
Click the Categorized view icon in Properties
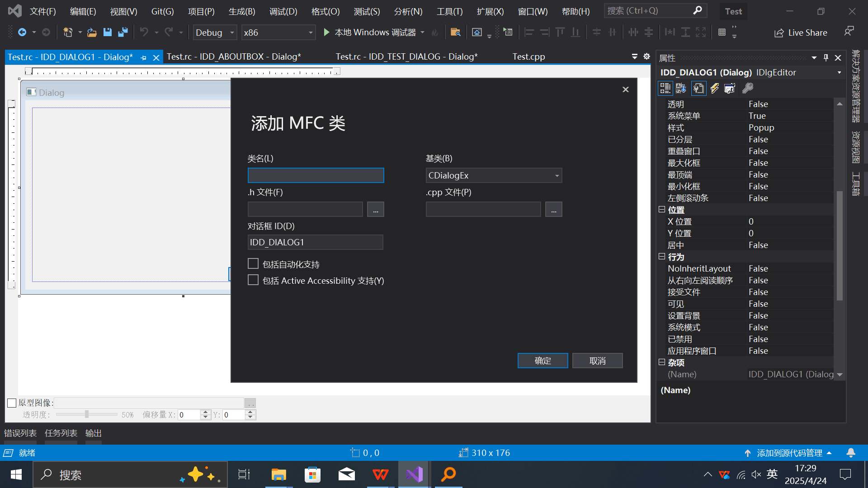coord(665,88)
